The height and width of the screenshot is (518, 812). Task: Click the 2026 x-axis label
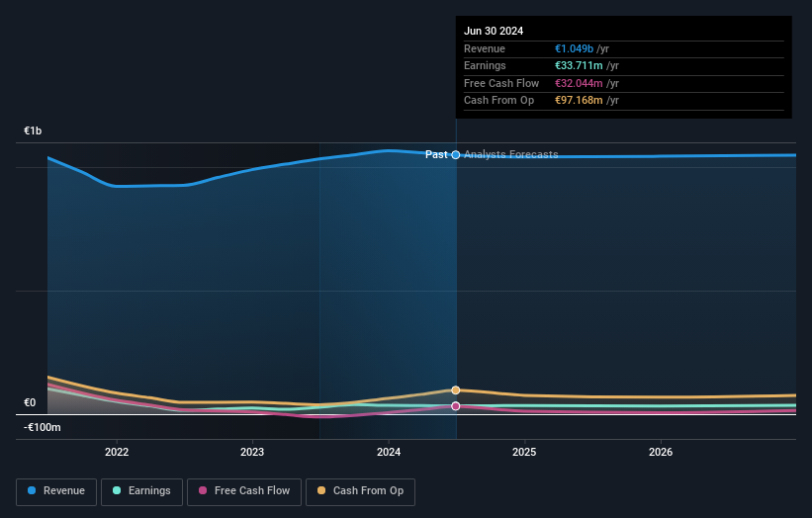coord(661,452)
